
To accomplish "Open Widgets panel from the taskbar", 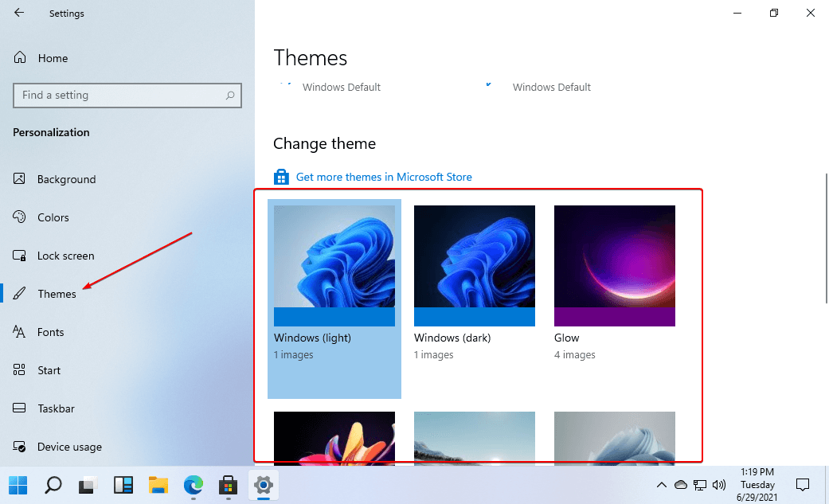I will coord(123,485).
